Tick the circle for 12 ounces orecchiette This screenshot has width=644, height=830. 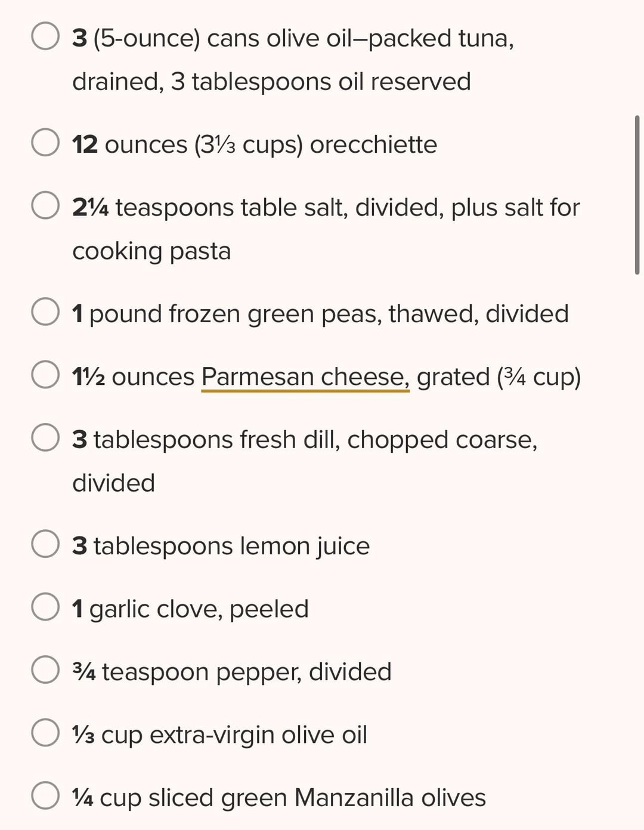coord(45,143)
